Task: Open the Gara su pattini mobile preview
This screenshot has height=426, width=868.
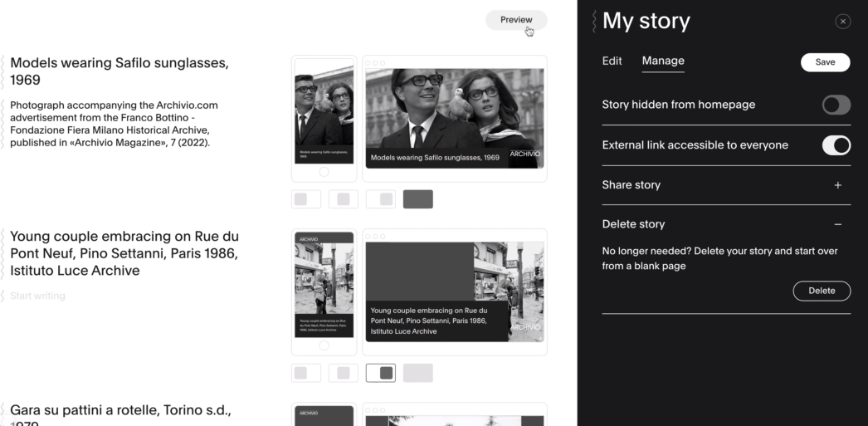Action: (x=324, y=414)
